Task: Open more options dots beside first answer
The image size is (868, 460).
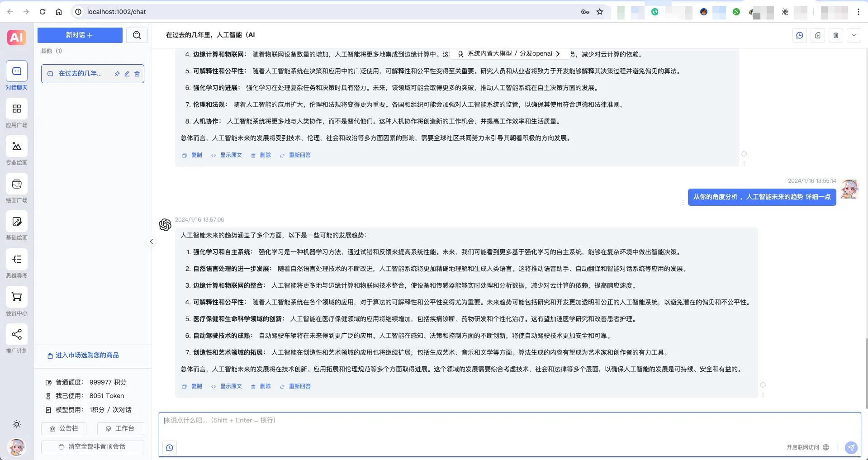Action: pyautogui.click(x=744, y=163)
